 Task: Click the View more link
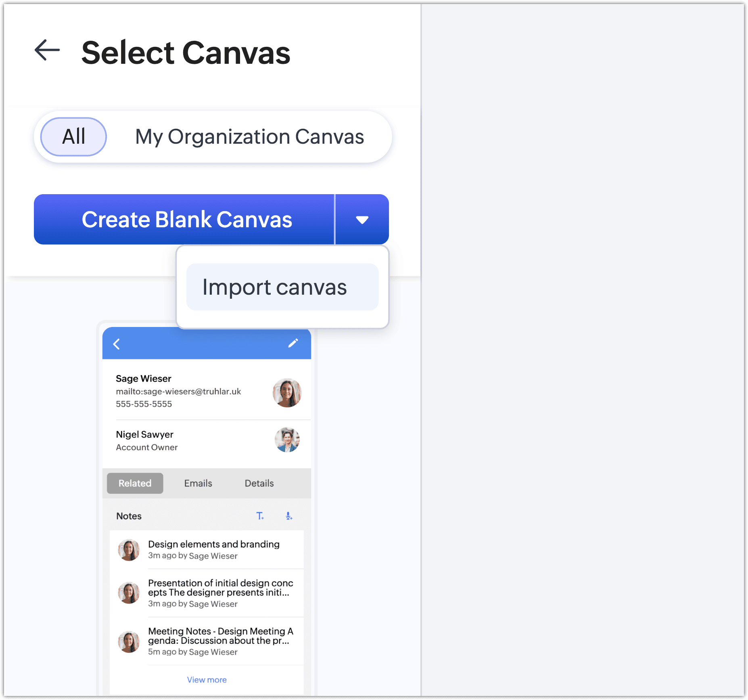pyautogui.click(x=207, y=680)
